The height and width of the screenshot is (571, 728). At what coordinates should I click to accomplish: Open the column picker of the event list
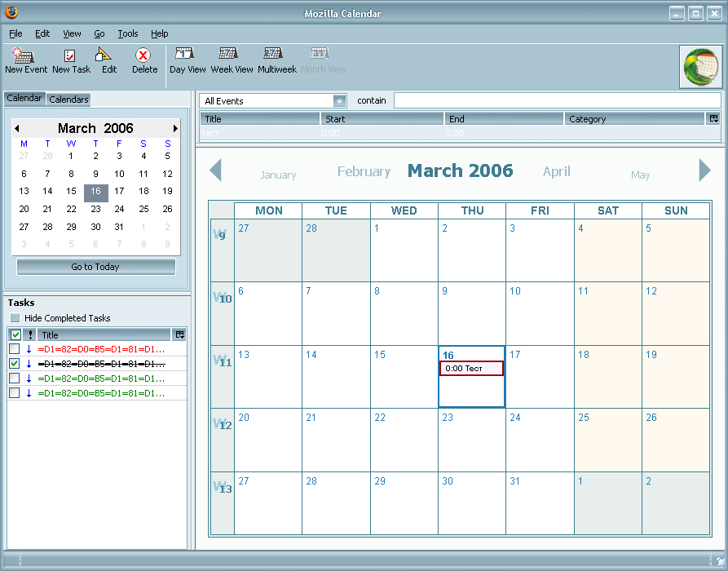[713, 118]
